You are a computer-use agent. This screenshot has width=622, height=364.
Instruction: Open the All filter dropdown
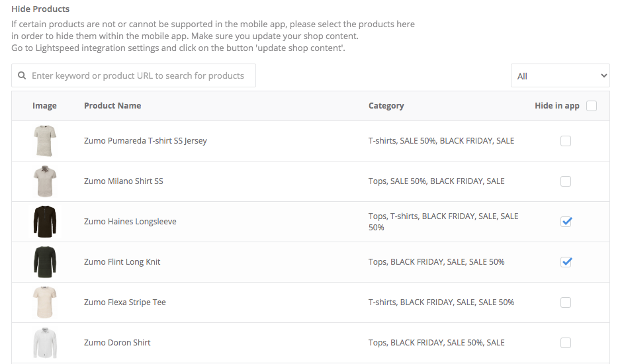click(560, 76)
